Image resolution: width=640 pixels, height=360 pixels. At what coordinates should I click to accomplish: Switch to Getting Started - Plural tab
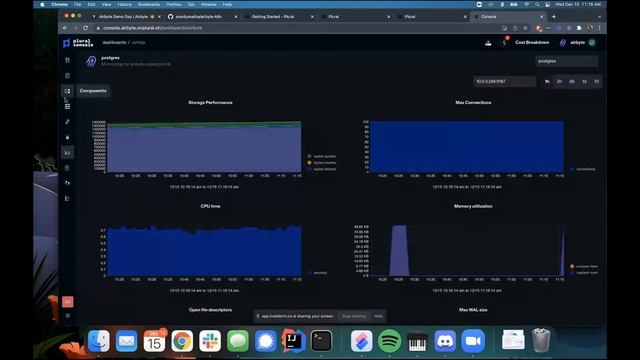[278, 17]
